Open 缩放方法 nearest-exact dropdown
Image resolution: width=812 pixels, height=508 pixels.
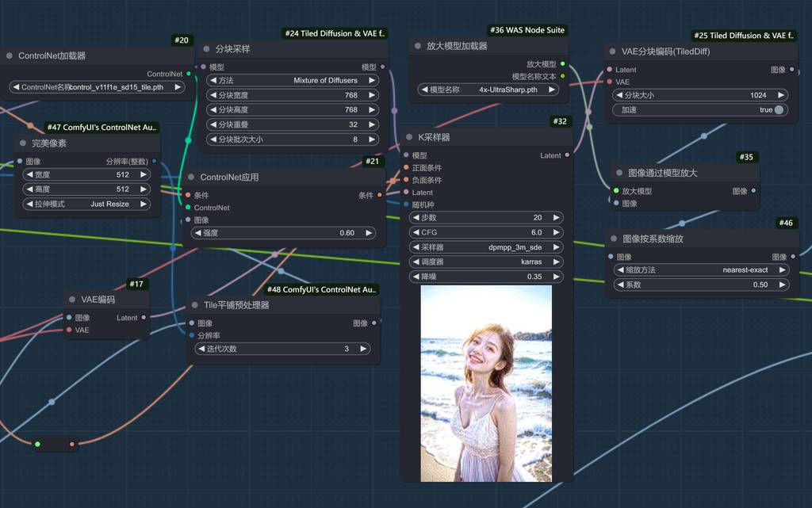tap(702, 269)
